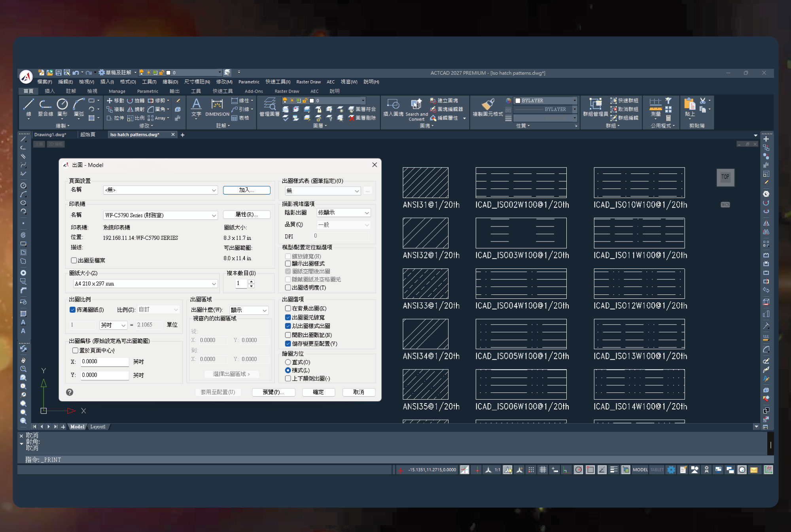The width and height of the screenshot is (791, 532).
Task: Toggle the 出圖透明度 checkbox
Action: coord(288,288)
